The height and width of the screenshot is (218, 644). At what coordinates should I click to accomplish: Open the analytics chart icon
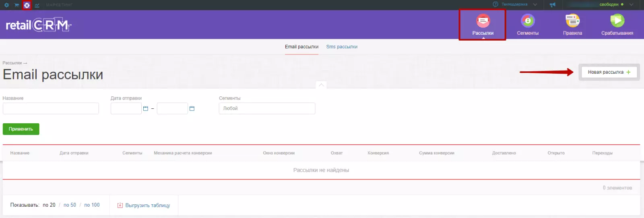tap(37, 5)
